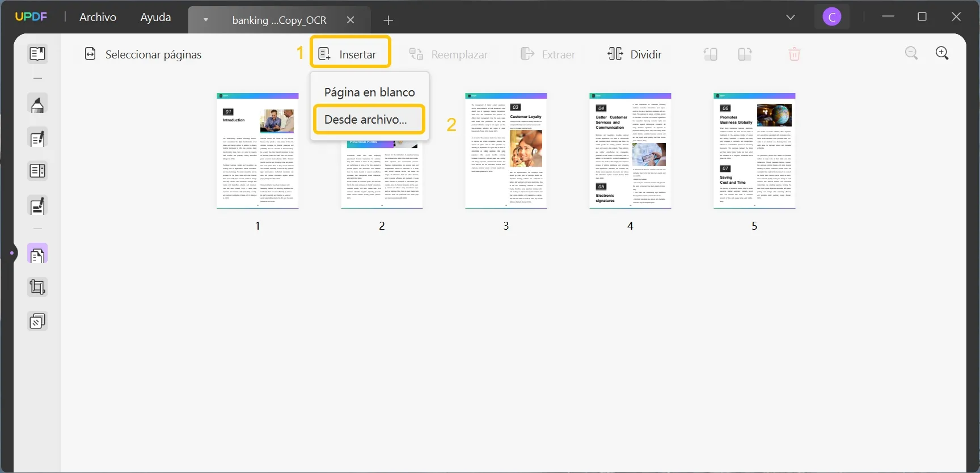Expand the tab list chevron in title bar
This screenshot has width=980, height=473.
(x=791, y=17)
